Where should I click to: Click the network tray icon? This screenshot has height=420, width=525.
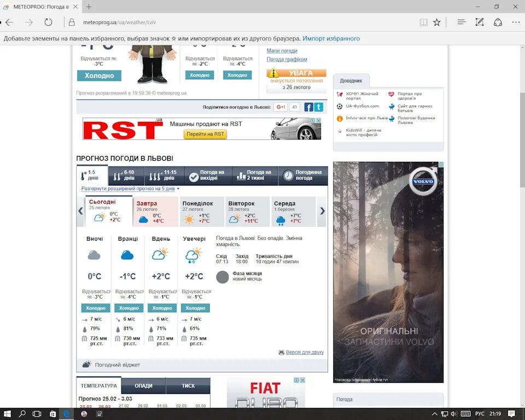[x=444, y=414]
